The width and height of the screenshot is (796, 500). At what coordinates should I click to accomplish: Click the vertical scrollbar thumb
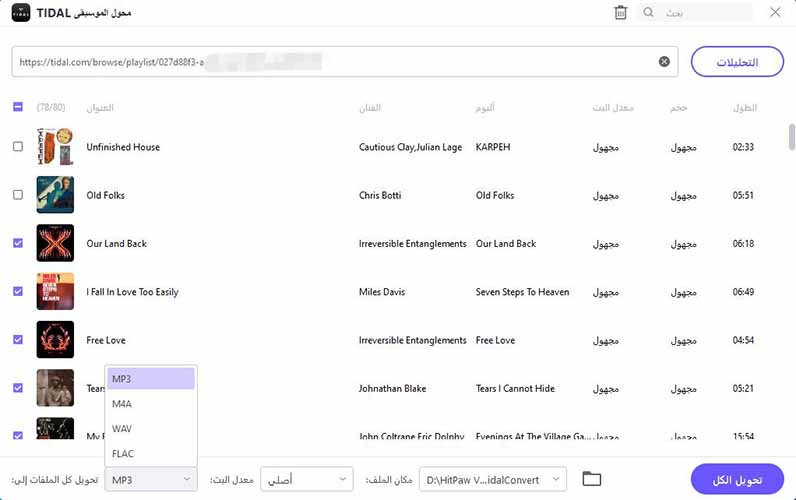point(791,137)
